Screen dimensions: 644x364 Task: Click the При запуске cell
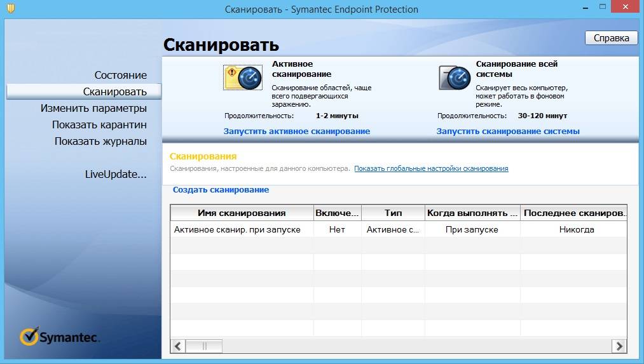tap(472, 229)
